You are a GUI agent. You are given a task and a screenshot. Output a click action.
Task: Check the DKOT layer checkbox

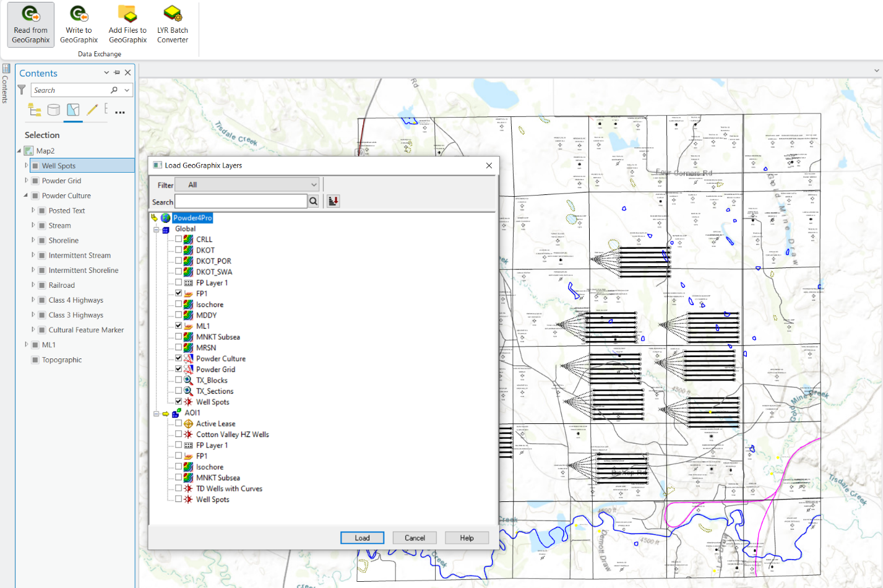pyautogui.click(x=179, y=249)
